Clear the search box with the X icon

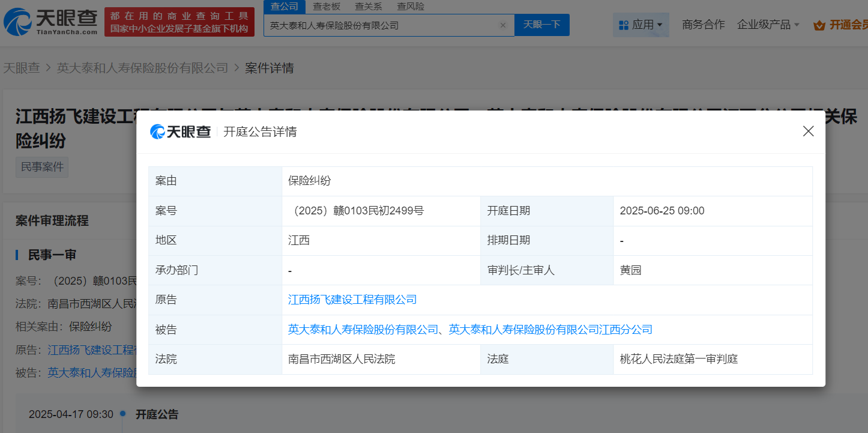503,25
